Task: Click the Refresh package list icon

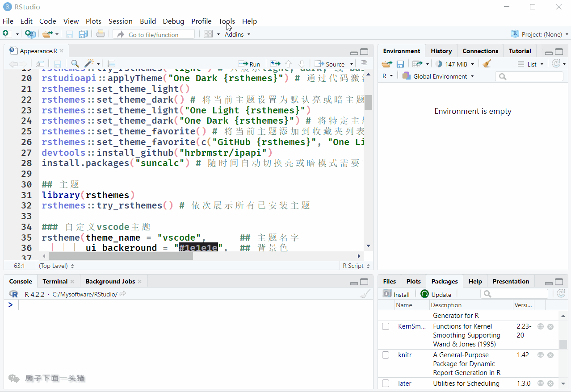Action: point(561,294)
